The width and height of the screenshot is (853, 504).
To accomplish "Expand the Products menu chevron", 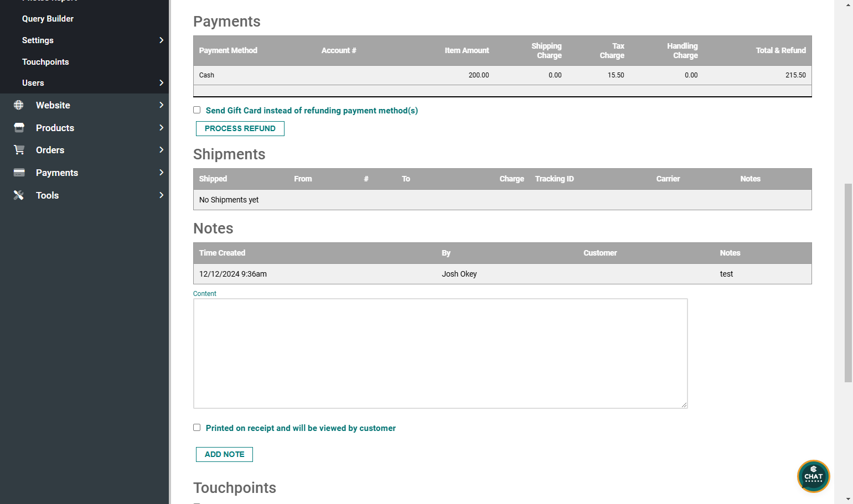I will click(x=161, y=128).
